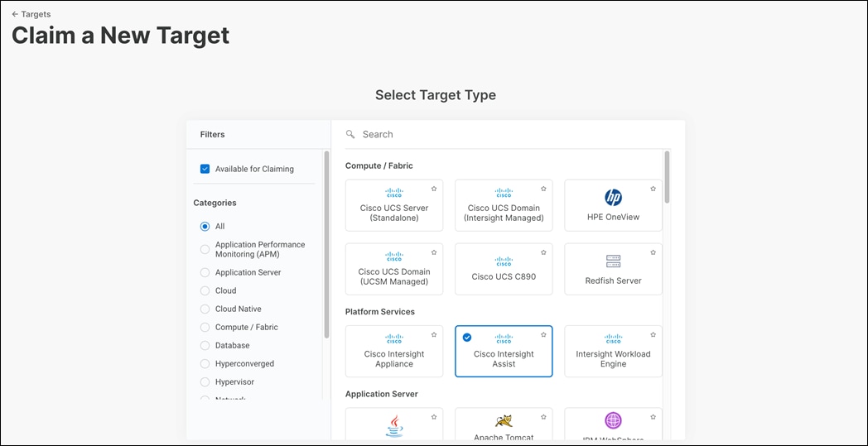The image size is (868, 446).
Task: Choose Cisco UCS Domain (UCSM Managed) card
Action: coord(394,269)
